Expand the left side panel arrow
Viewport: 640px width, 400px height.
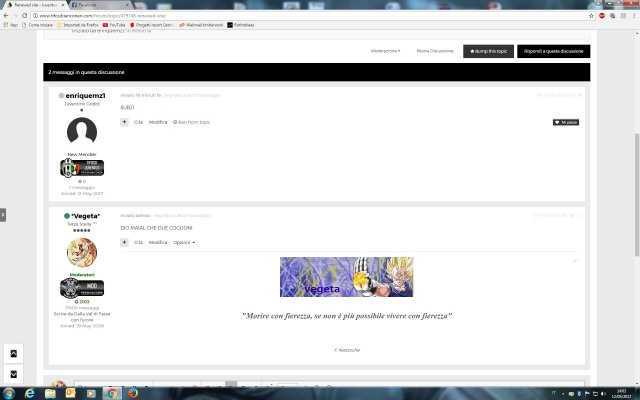(3, 215)
